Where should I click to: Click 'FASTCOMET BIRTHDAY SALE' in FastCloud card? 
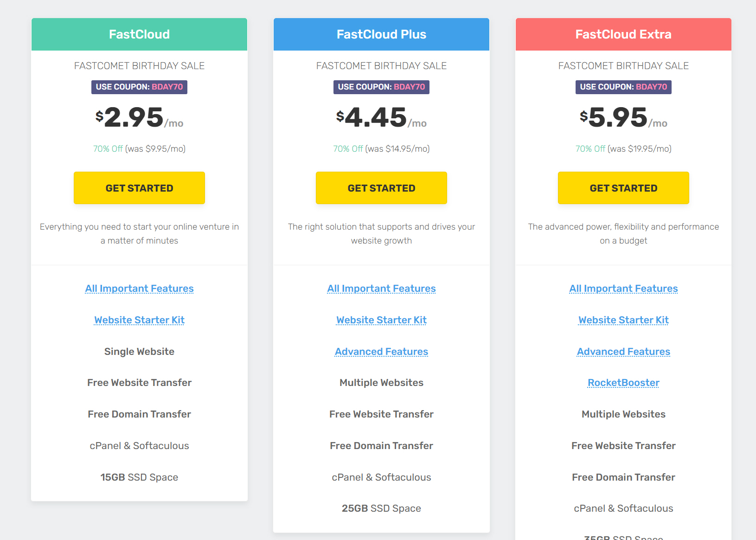point(139,66)
